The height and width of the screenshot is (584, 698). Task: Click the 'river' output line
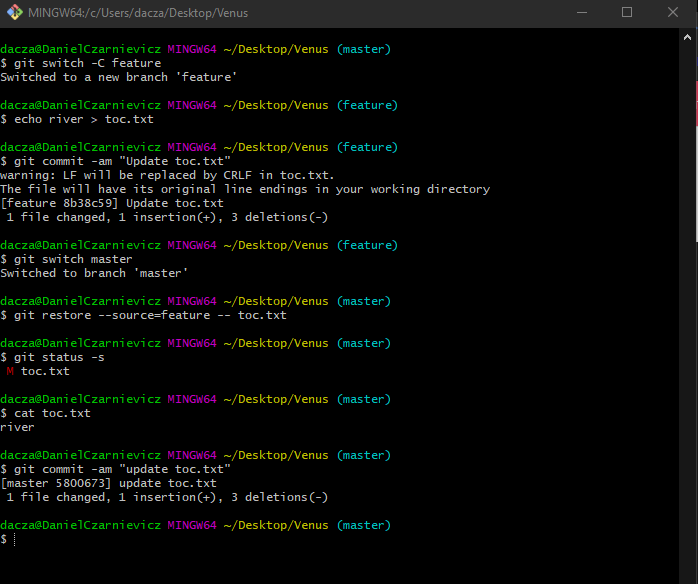pos(17,427)
